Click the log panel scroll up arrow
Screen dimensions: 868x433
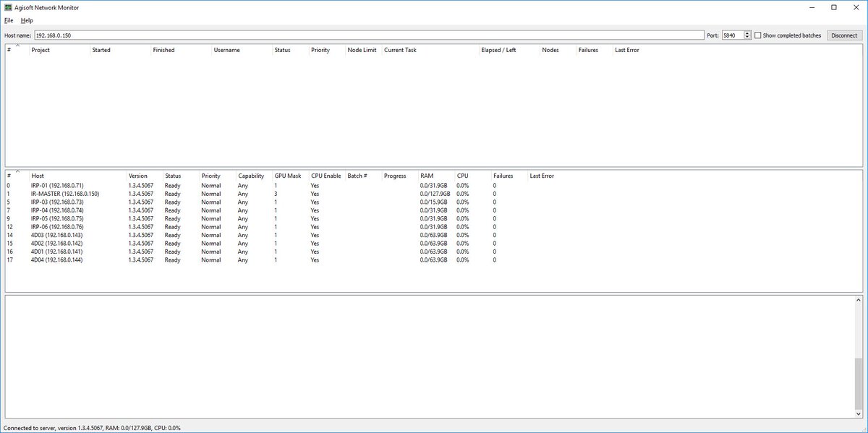click(x=858, y=299)
